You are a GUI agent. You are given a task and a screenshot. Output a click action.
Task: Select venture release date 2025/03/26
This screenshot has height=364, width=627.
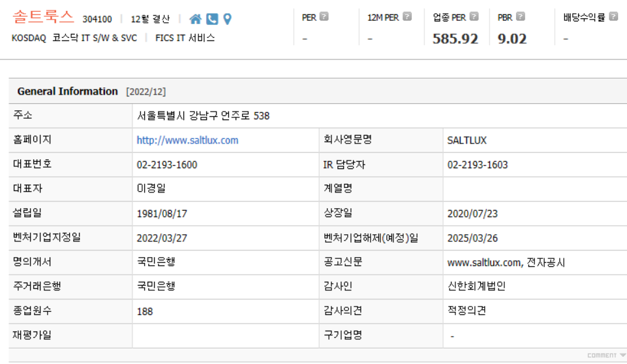pyautogui.click(x=472, y=238)
